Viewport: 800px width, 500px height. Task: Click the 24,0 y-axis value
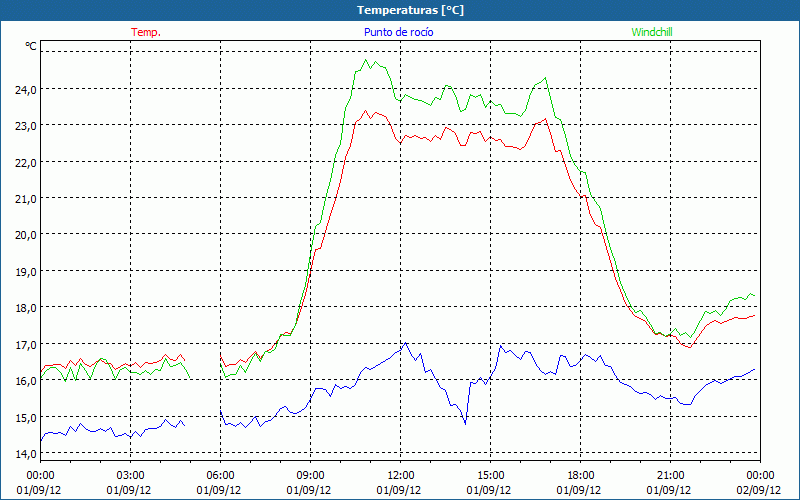click(26, 89)
